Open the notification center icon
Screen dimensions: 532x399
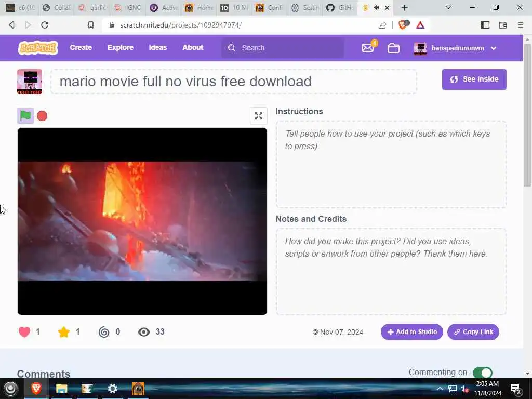point(516,389)
